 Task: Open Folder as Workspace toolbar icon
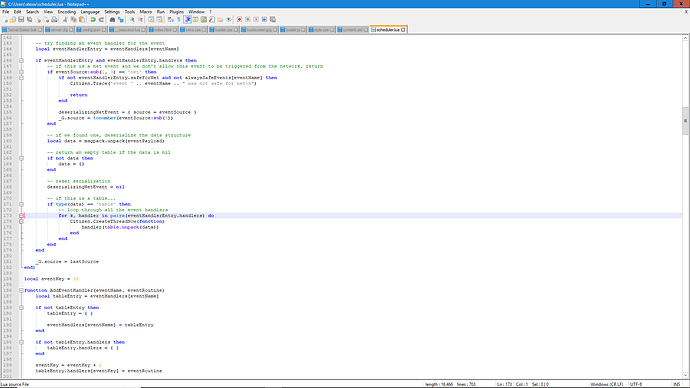coord(220,19)
